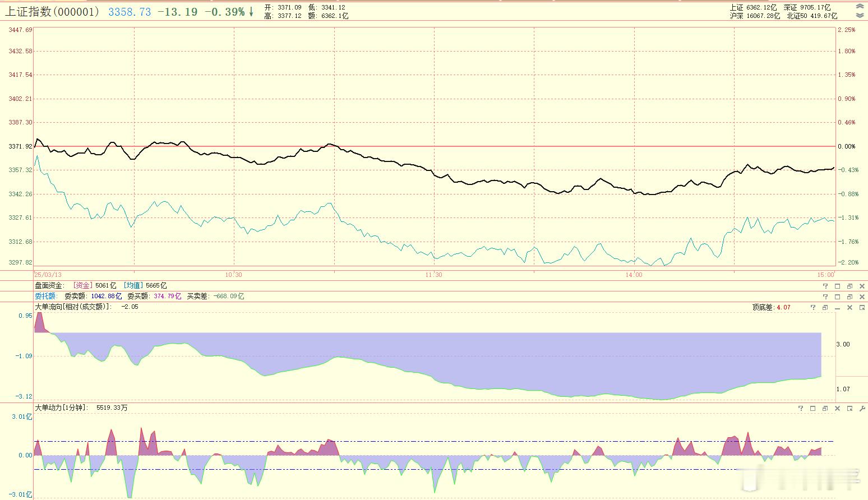Close the 委托额 panel
This screenshot has width=868, height=500.
point(862,297)
